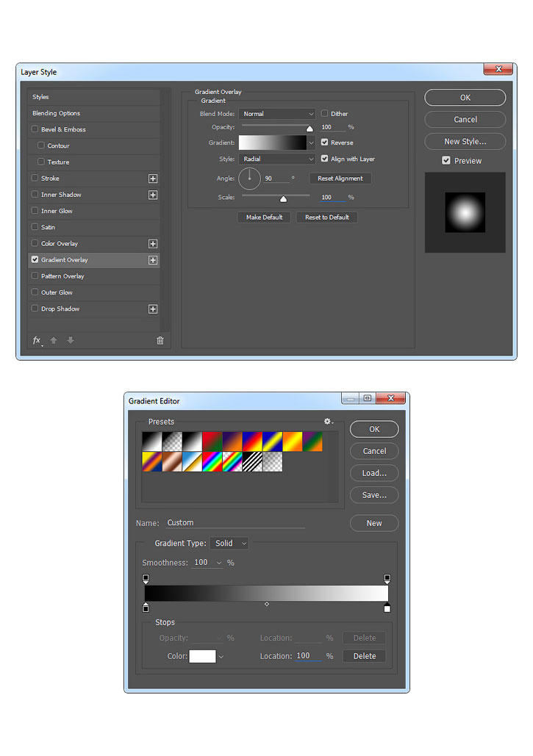Choose the diagonal striped gradient preset

pyautogui.click(x=252, y=462)
